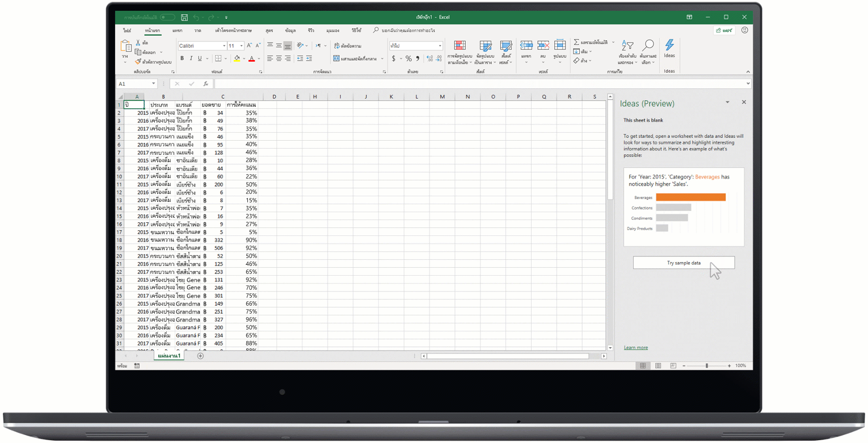Viewport: 868px width, 443px height.
Task: Click the Copy icon in clipboard group
Action: click(138, 52)
